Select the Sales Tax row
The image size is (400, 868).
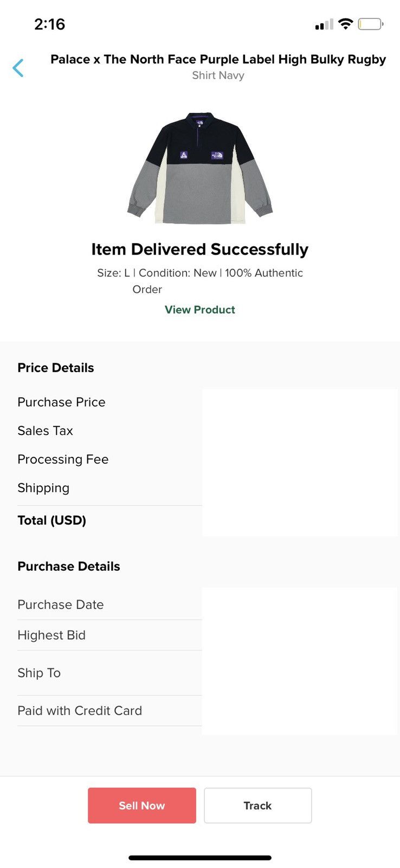click(208, 431)
